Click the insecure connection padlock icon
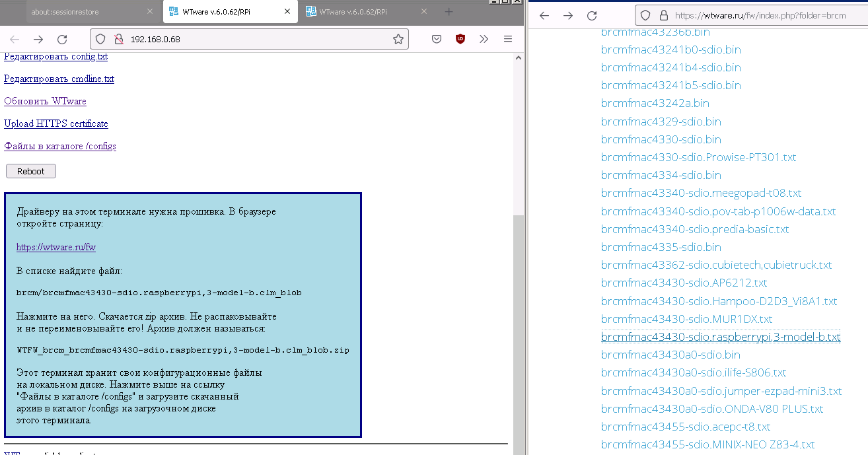868x455 pixels. (x=119, y=39)
